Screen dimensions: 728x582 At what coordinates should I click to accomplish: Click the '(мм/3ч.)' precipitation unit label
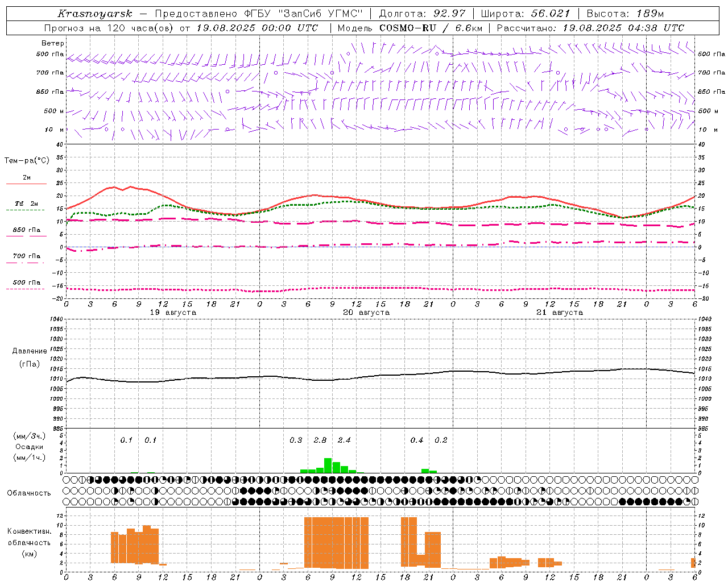pos(29,436)
